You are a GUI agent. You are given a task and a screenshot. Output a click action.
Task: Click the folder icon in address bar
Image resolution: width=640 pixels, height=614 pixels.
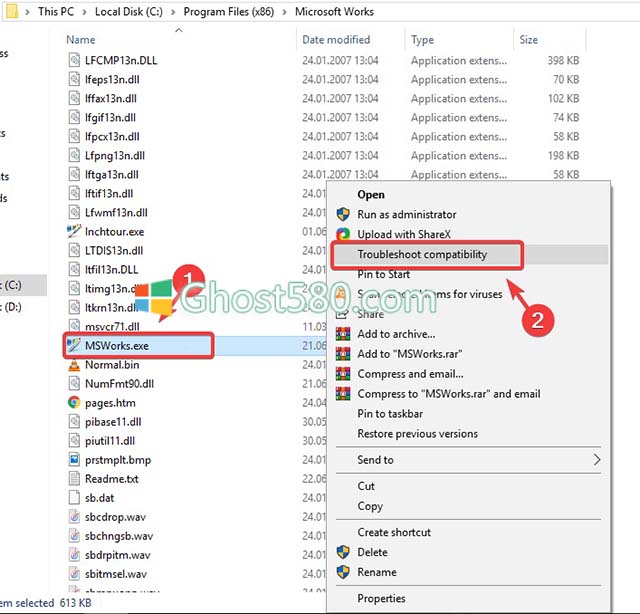tap(12, 11)
